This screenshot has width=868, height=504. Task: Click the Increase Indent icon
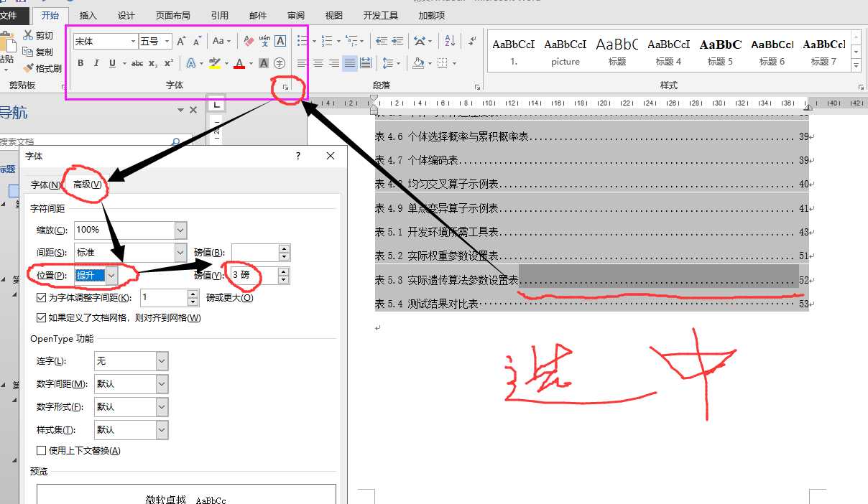397,41
